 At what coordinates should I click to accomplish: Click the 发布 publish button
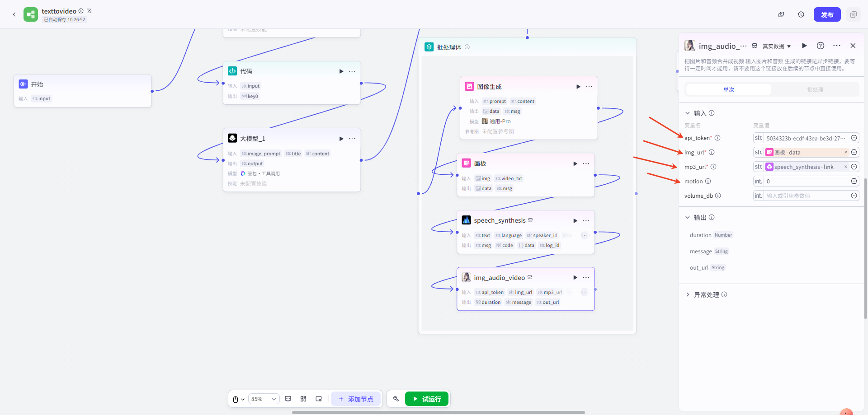point(827,14)
